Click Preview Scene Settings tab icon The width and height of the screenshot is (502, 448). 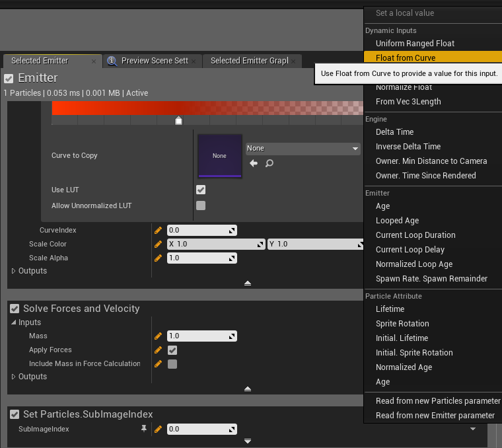112,61
